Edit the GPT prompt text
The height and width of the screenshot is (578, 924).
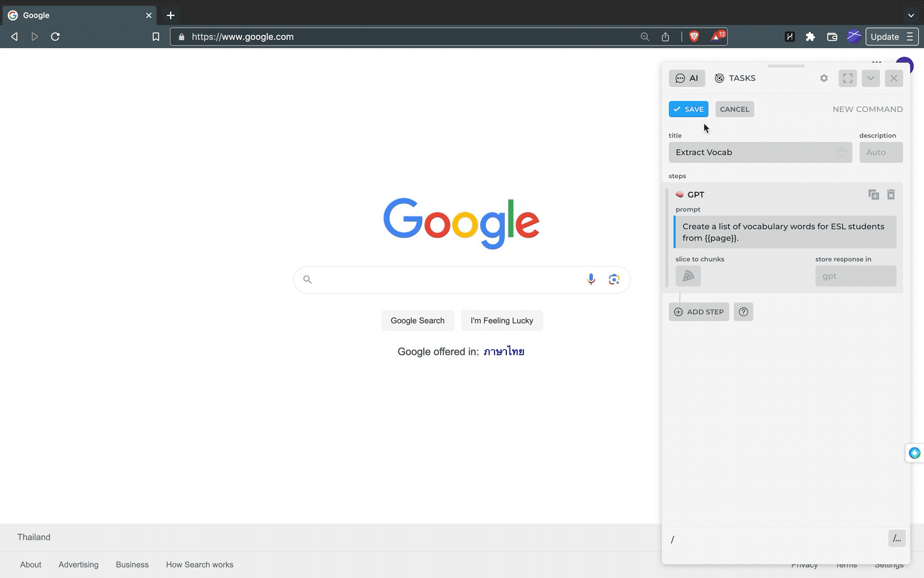point(785,232)
